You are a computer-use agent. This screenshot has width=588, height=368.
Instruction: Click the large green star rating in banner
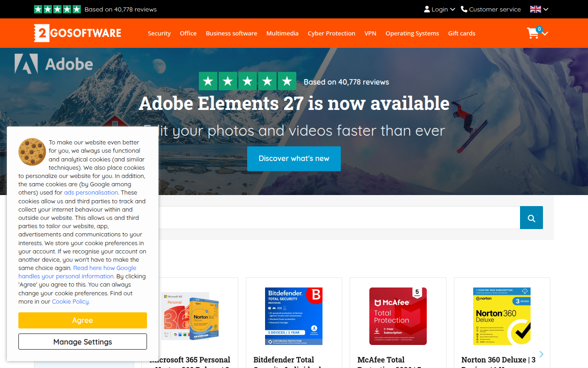248,81
